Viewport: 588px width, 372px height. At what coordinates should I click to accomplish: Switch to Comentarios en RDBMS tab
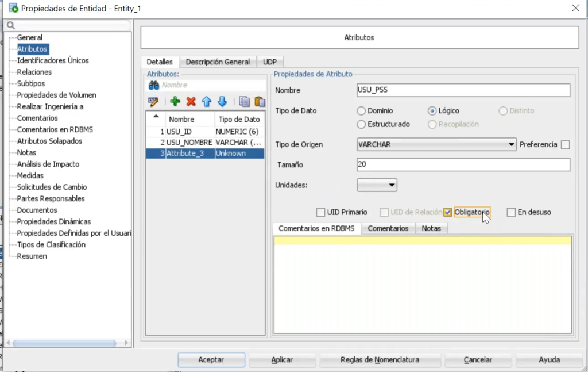pyautogui.click(x=316, y=228)
